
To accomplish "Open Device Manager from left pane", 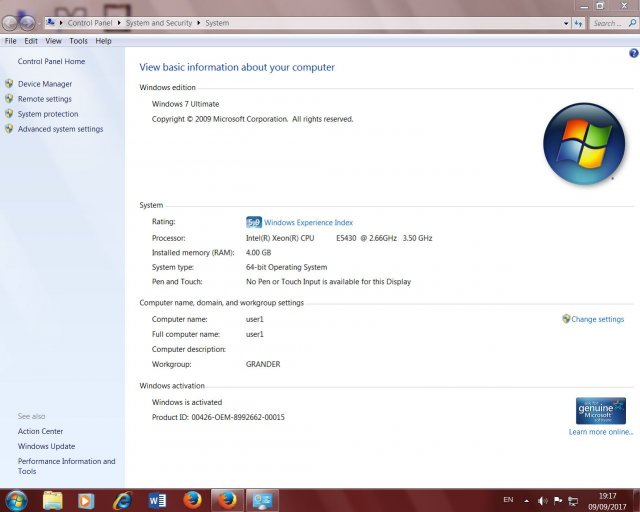I will (45, 84).
